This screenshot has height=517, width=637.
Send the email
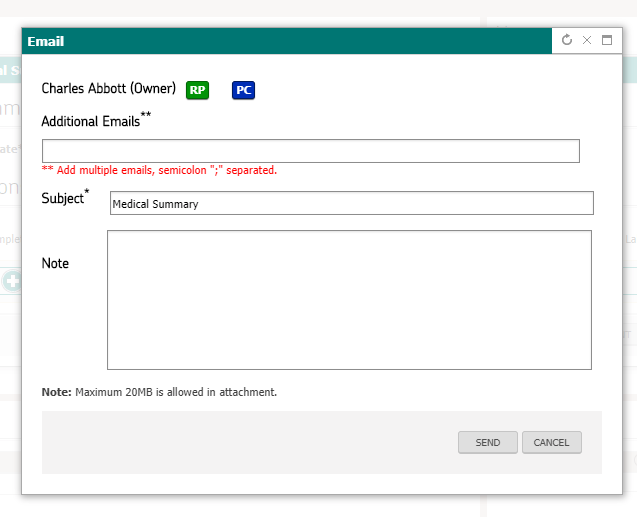488,442
